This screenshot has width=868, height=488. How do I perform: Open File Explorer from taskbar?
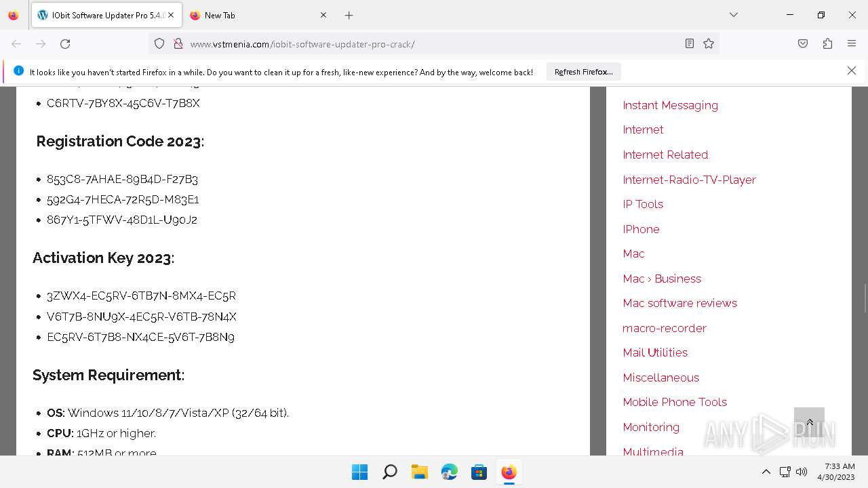point(419,472)
